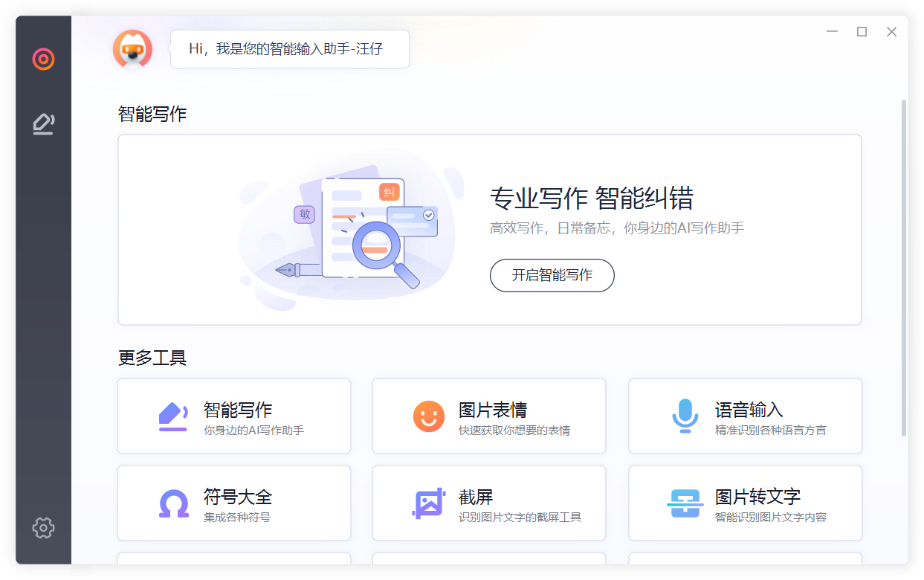Open the 图片表情 tool card title
Screen dimensions: 924x580
(x=493, y=410)
